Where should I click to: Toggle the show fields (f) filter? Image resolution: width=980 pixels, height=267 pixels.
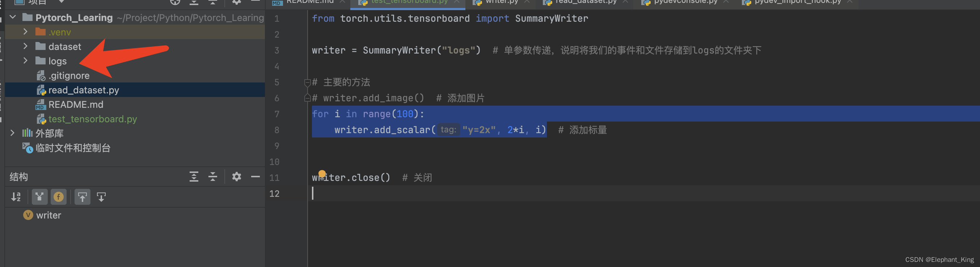59,197
